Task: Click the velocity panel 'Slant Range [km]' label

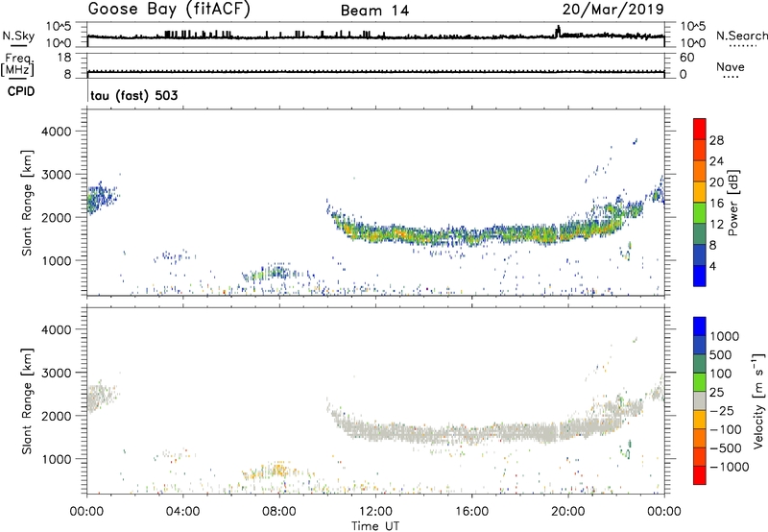Action: point(27,401)
